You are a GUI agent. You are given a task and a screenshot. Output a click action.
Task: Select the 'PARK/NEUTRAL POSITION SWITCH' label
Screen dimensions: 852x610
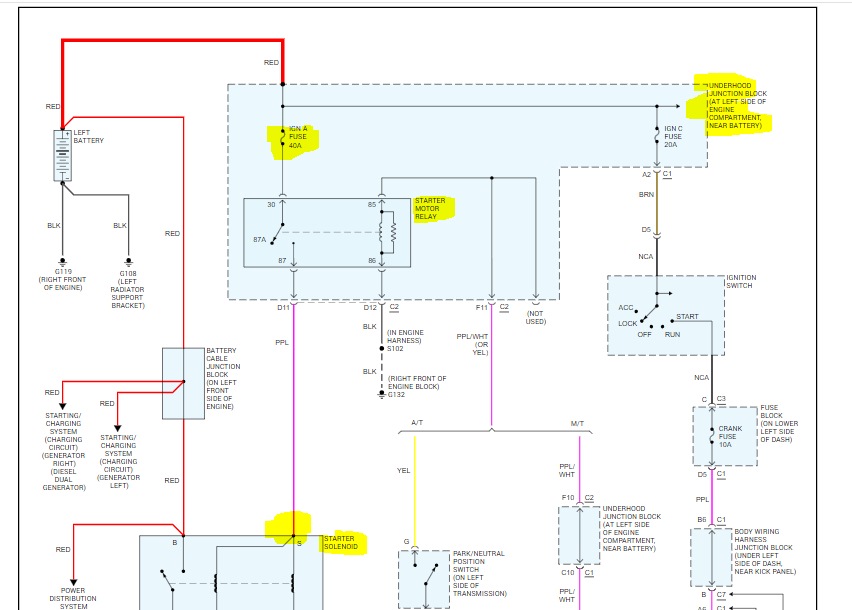pyautogui.click(x=480, y=574)
